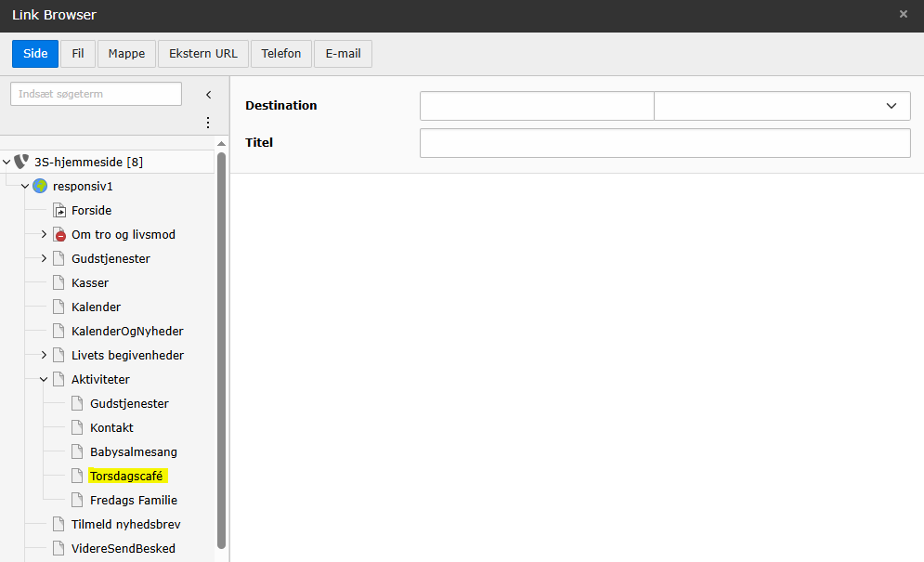924x562 pixels.
Task: Switch to the Ekstern URL tab
Action: click(x=202, y=54)
